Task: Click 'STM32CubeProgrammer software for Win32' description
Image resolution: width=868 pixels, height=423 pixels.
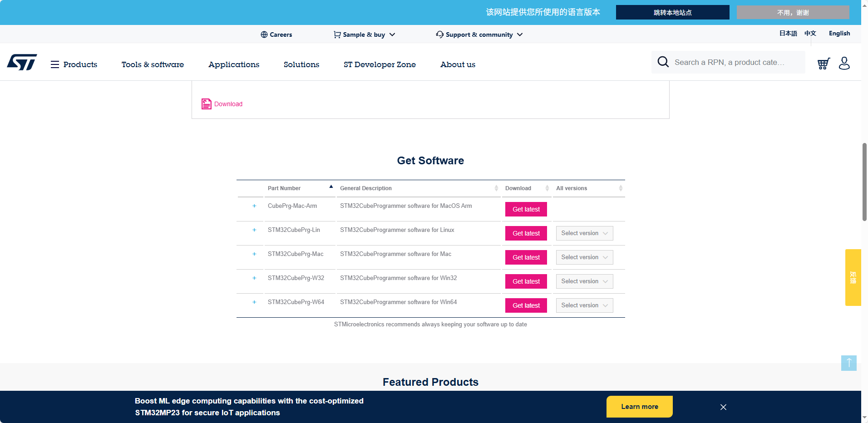Action: 399,278
